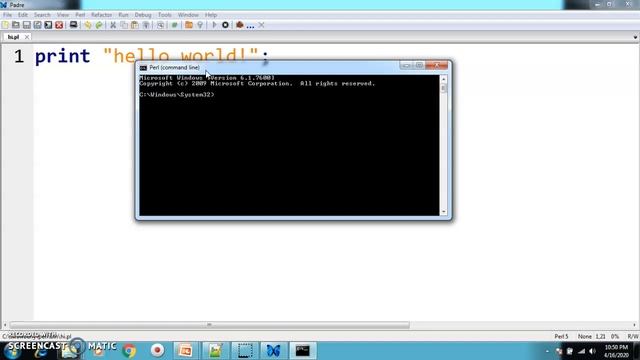The width and height of the screenshot is (640, 360).
Task: Click the New file toolbar icon
Action: (5, 25)
